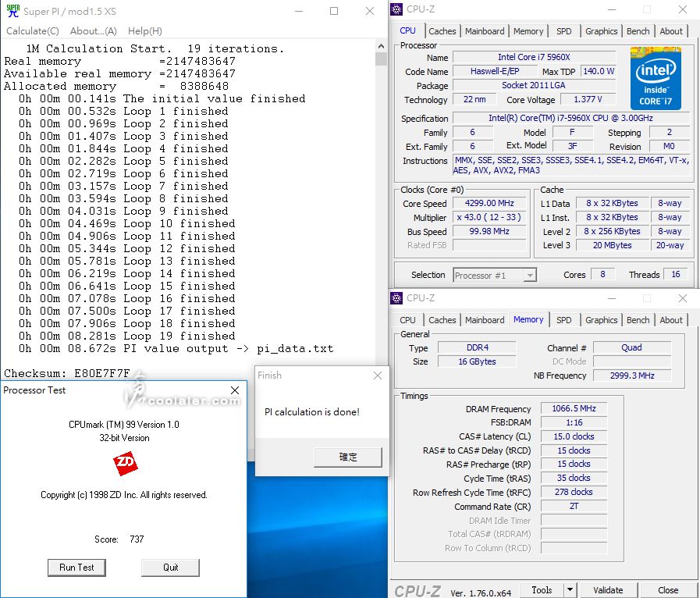Click the Level 3 cache 20 MBytes value
The image size is (700, 598).
[612, 245]
